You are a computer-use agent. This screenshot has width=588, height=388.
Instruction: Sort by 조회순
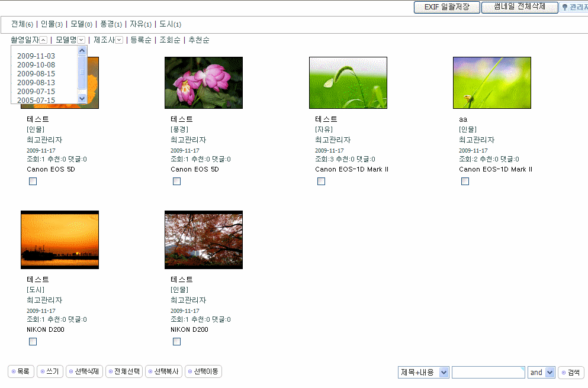coord(170,40)
